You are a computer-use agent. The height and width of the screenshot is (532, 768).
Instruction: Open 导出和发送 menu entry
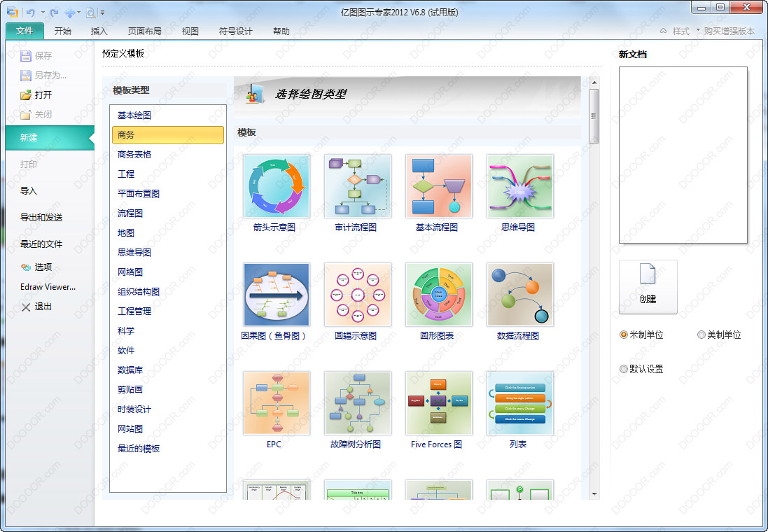[x=41, y=217]
